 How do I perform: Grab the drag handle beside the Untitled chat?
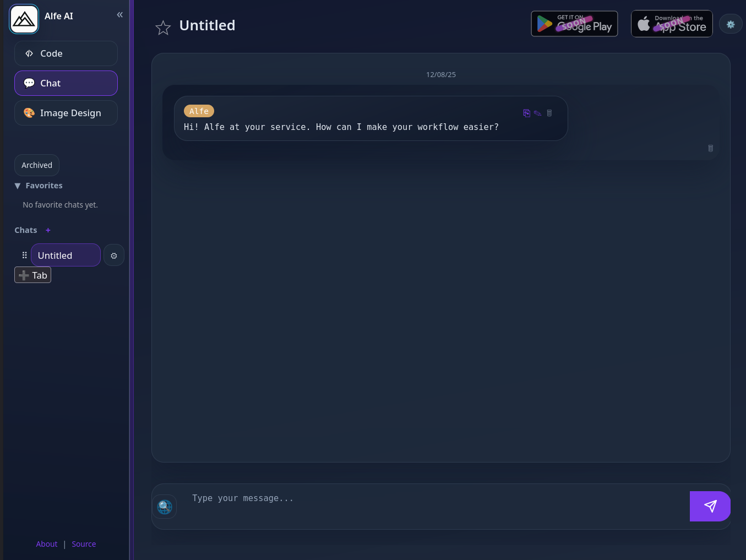[x=24, y=255]
